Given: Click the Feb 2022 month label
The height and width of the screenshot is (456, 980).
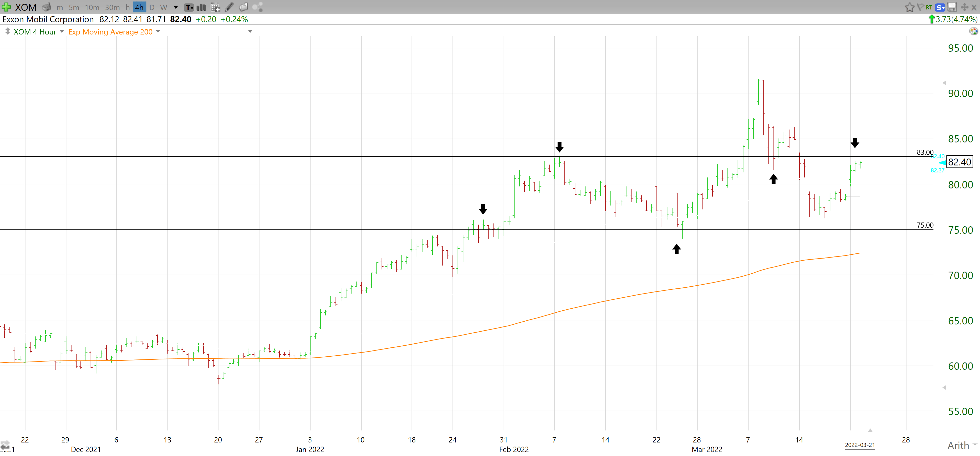Looking at the screenshot, I should point(514,450).
